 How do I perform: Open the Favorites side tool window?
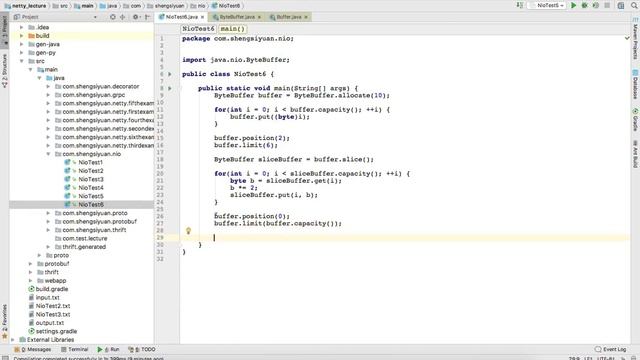click(4, 321)
